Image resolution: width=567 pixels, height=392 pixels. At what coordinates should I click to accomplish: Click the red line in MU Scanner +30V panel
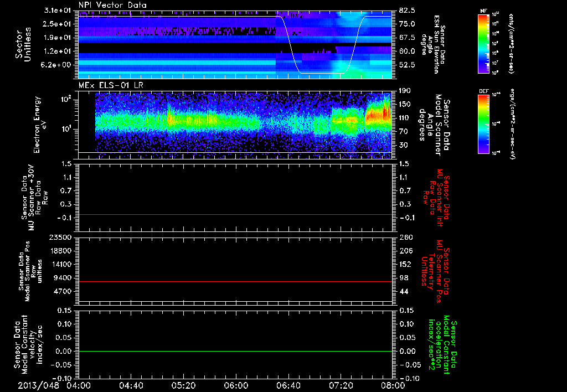point(235,214)
